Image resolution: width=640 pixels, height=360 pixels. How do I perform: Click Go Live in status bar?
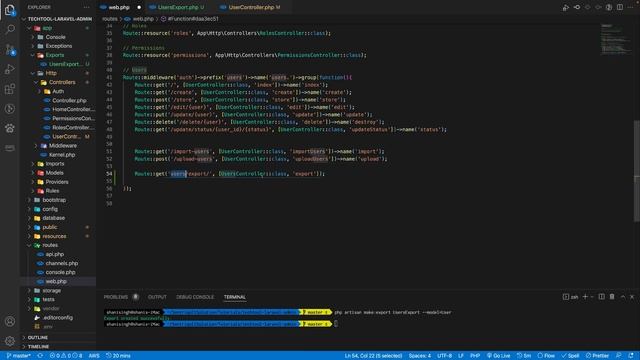498,356
